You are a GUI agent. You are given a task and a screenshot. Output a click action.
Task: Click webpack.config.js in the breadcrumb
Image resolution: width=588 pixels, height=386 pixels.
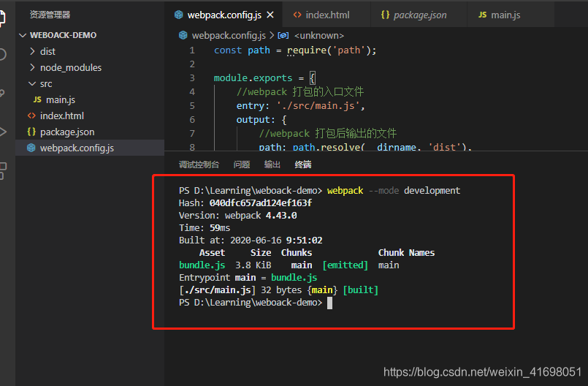click(x=229, y=36)
